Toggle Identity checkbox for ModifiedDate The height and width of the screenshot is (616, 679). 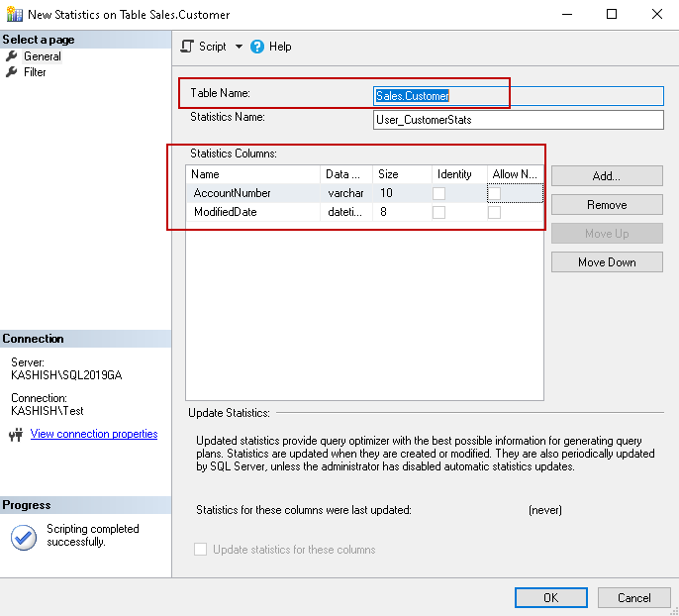click(x=438, y=212)
